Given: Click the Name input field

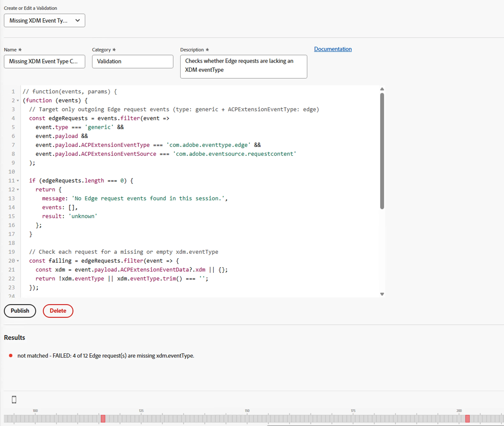Looking at the screenshot, I should tap(44, 61).
